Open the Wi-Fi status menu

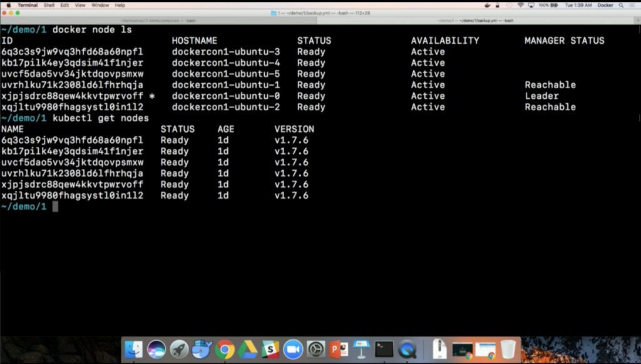(520, 5)
